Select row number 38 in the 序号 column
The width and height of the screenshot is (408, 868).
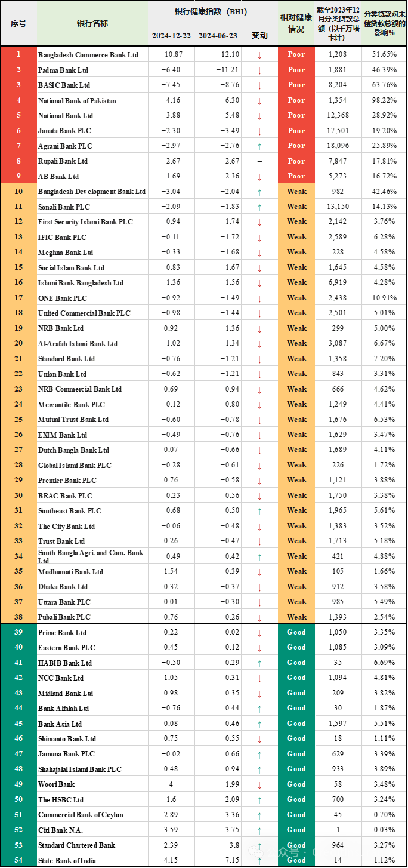tap(18, 617)
